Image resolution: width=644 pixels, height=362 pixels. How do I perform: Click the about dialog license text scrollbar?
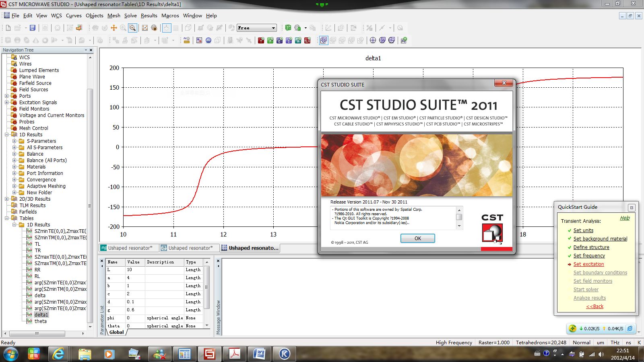pyautogui.click(x=459, y=218)
